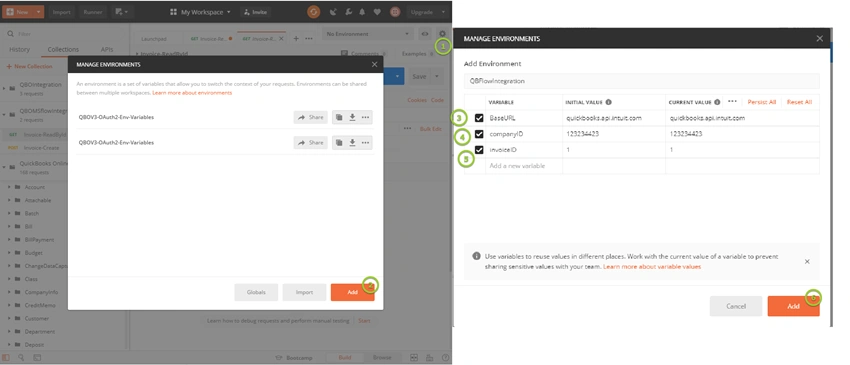Click the Persist All link
Viewport: 850px width, 365px height.
762,102
